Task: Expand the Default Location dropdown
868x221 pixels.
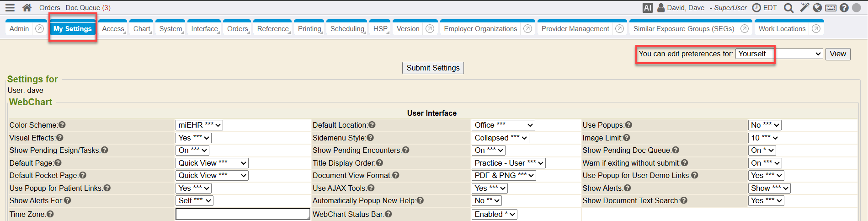Action: (503, 125)
